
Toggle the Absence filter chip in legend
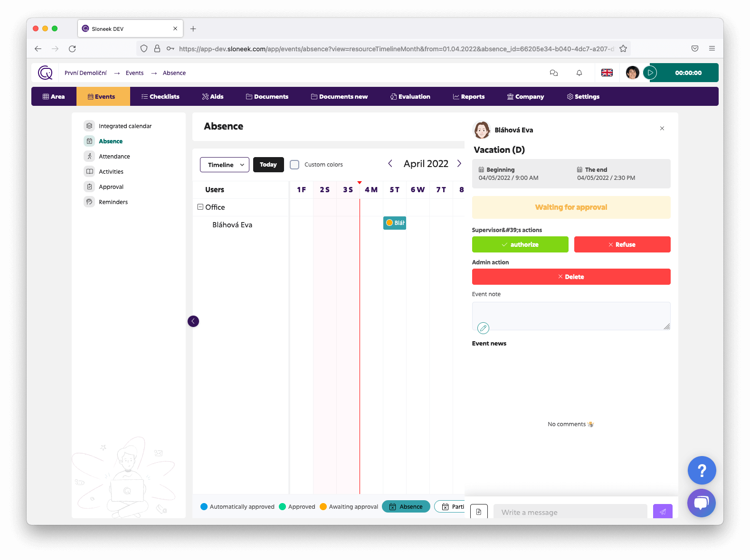(406, 507)
